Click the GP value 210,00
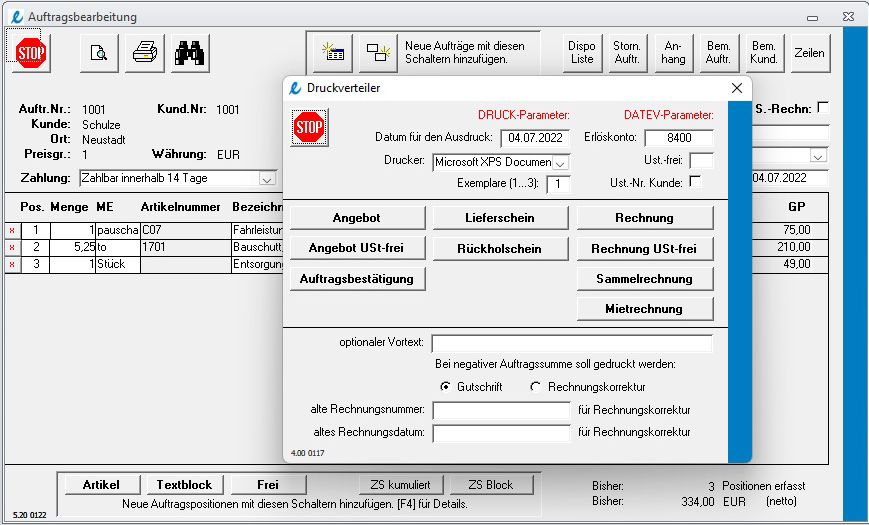 pos(794,247)
